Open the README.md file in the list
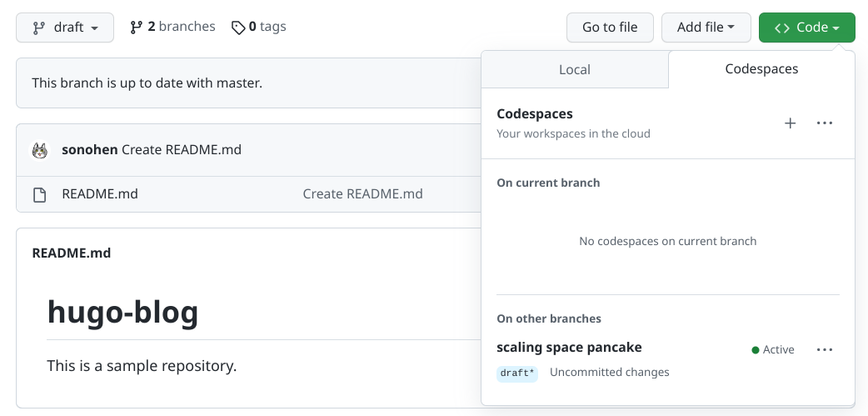Viewport: 868px width, 416px height. (x=100, y=194)
